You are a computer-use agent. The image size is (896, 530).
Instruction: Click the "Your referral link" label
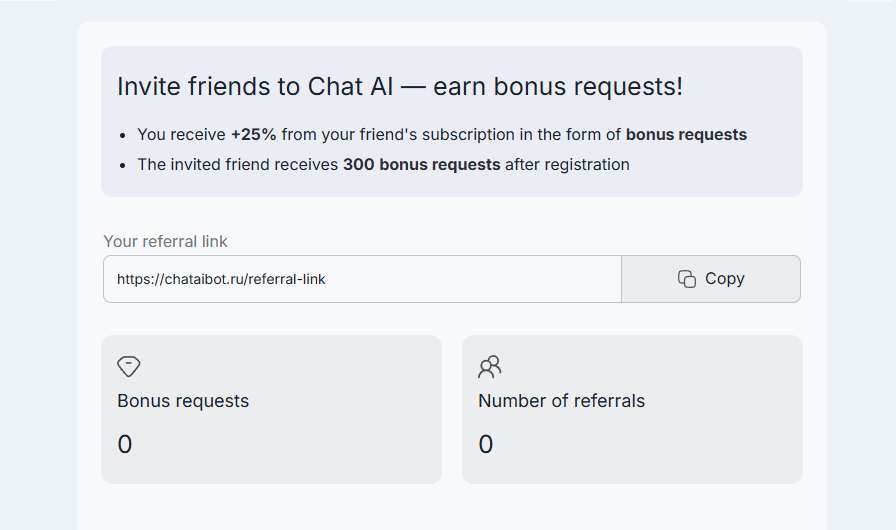tap(165, 241)
